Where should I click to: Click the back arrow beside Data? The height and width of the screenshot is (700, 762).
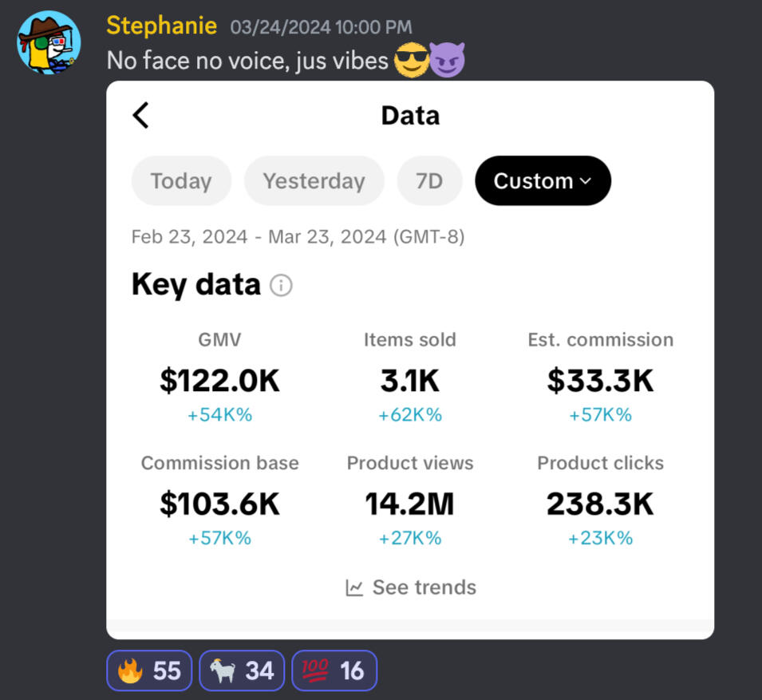point(140,116)
